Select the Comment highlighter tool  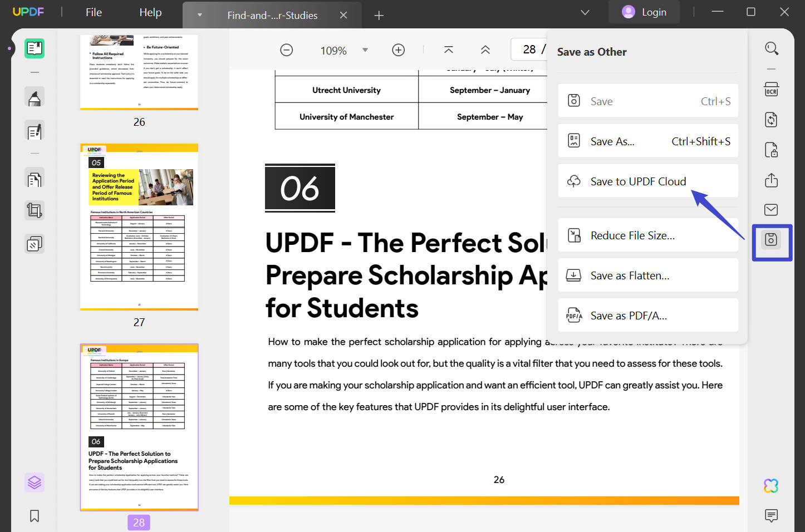point(35,97)
